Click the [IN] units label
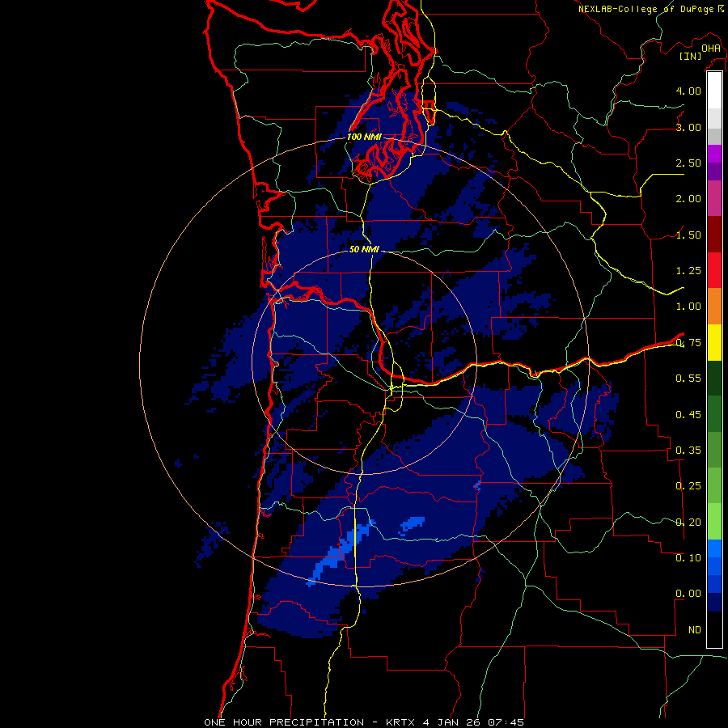Image resolution: width=728 pixels, height=728 pixels. coord(691,56)
